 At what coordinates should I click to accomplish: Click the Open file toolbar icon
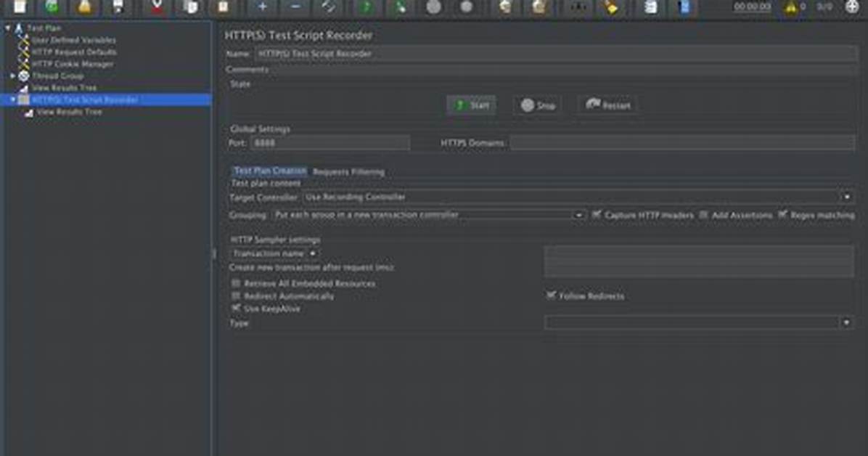85,7
